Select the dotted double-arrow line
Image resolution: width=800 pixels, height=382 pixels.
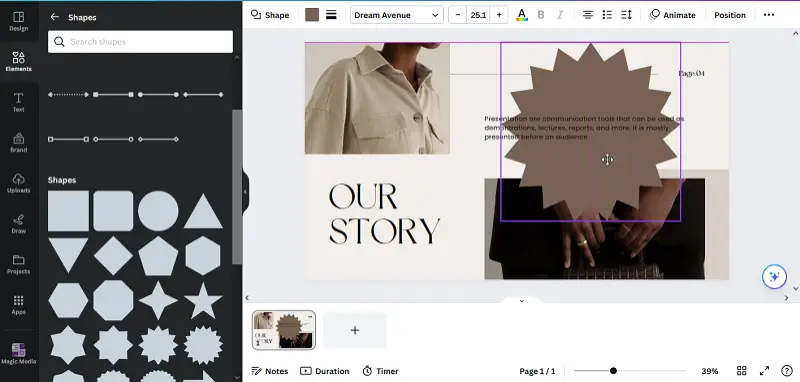tap(68, 94)
